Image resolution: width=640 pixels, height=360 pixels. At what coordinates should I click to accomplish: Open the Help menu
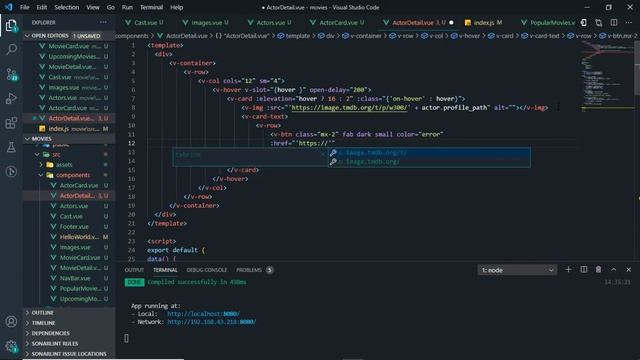tap(176, 7)
